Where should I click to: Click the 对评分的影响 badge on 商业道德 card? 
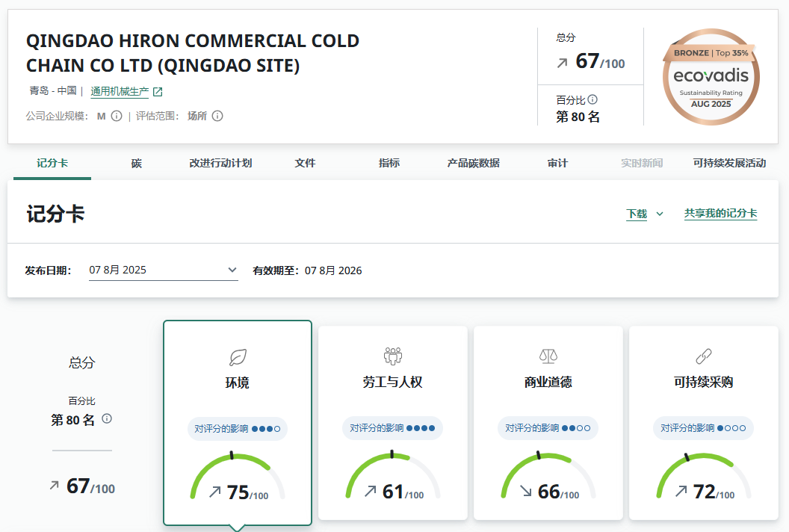548,428
